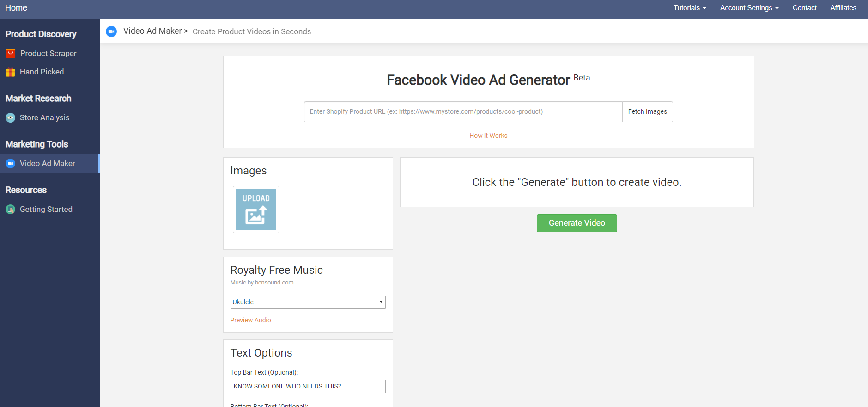Go to Home in the top bar
Viewport: 868px width, 407px height.
click(16, 8)
